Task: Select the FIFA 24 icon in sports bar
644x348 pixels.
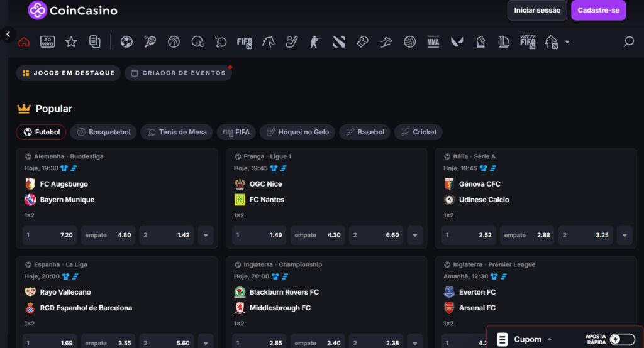Action: click(245, 42)
